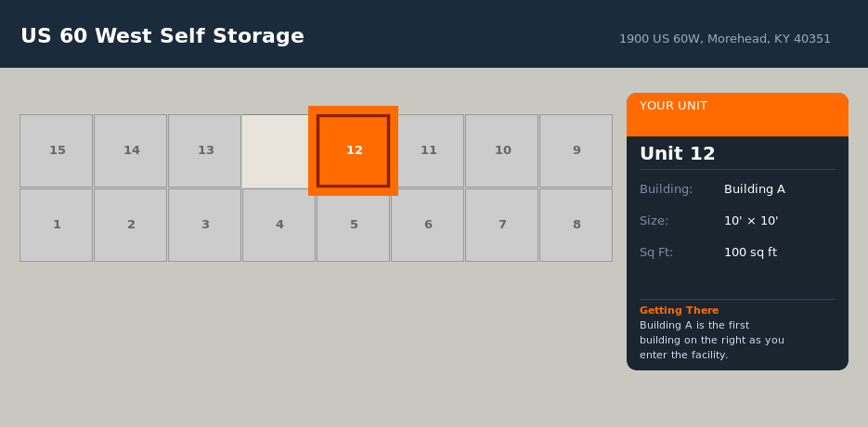This screenshot has height=427, width=868.
Task: Click the US 60 West Self Storage title
Action: 162,36
